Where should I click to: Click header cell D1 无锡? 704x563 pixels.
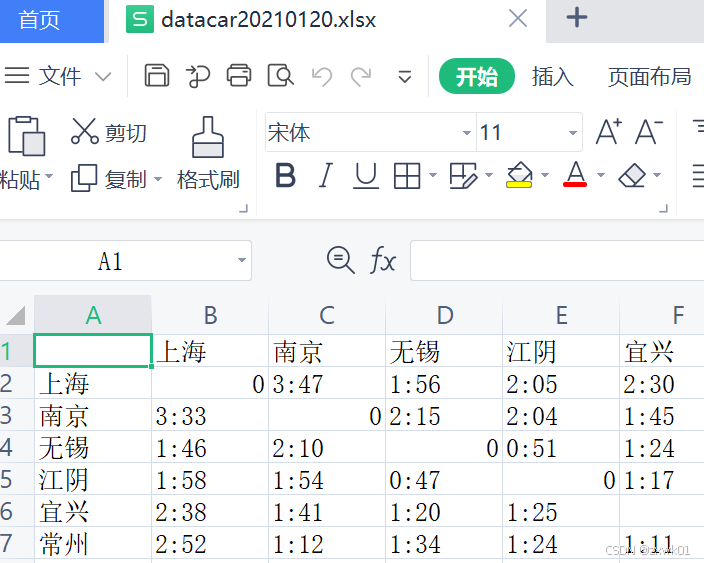coord(444,351)
